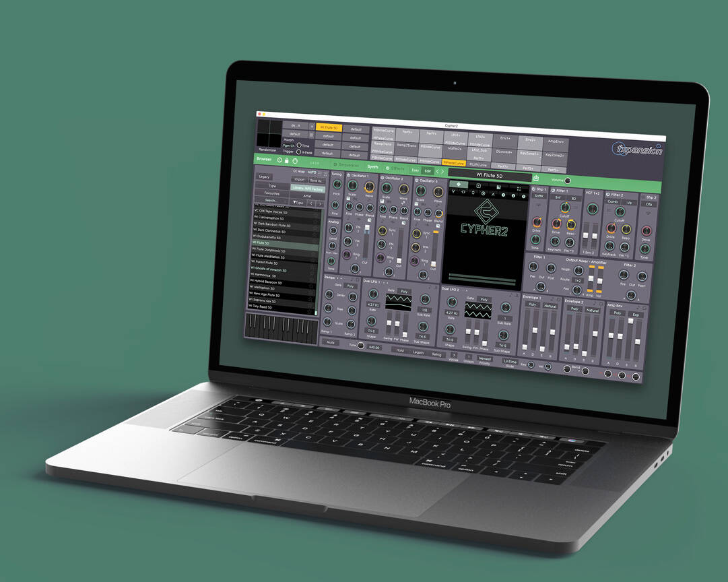Viewport: 728px width, 582px height.
Task: Select the Favourites browser filter
Action: coord(271,193)
